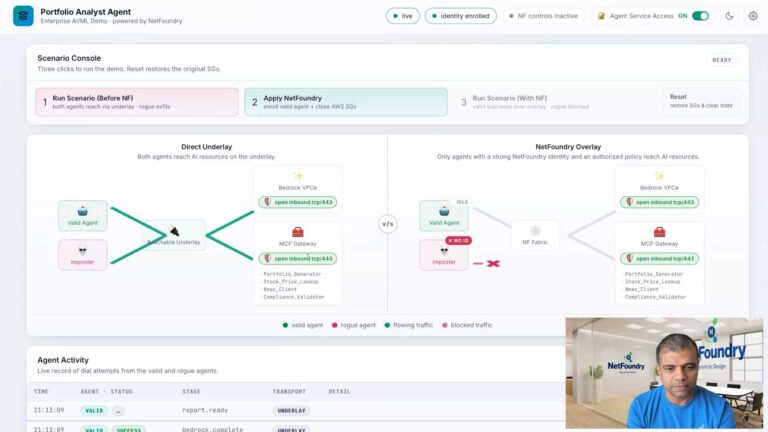Click the lock icon beside Agent Service Access

(x=601, y=16)
